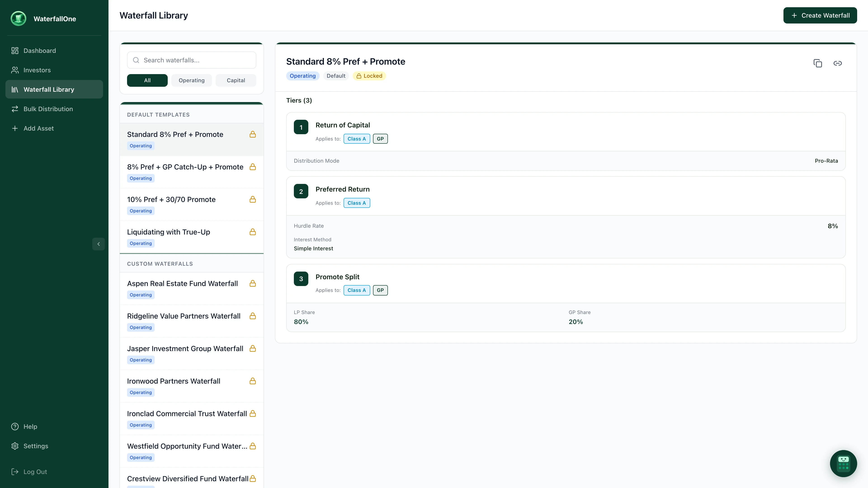Open the Dashboard from the sidebar
Screen dimensions: 868x488
point(39,51)
